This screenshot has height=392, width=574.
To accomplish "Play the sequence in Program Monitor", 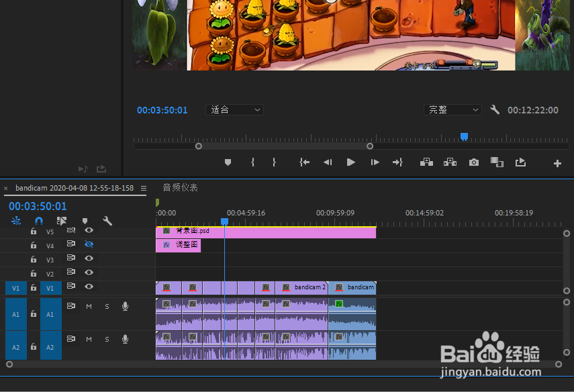I will [x=350, y=162].
